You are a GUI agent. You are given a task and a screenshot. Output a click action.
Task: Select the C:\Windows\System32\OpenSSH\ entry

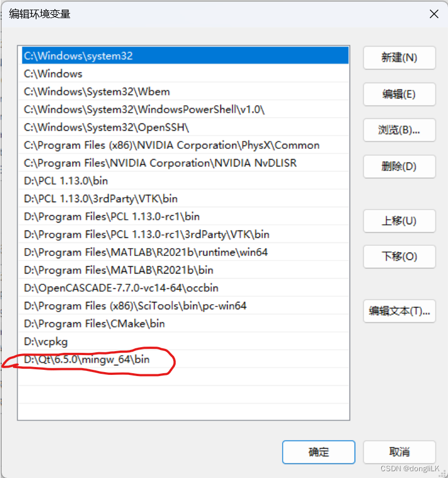point(184,127)
